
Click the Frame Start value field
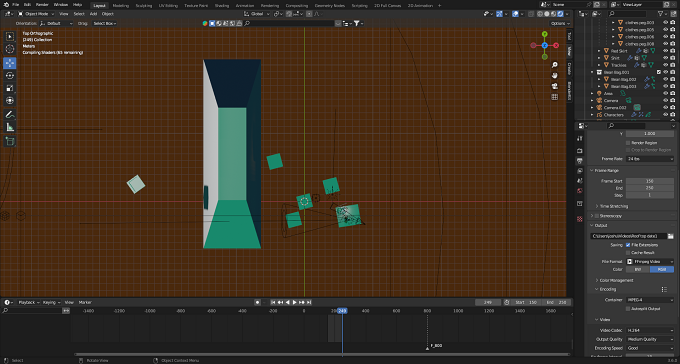coord(650,181)
